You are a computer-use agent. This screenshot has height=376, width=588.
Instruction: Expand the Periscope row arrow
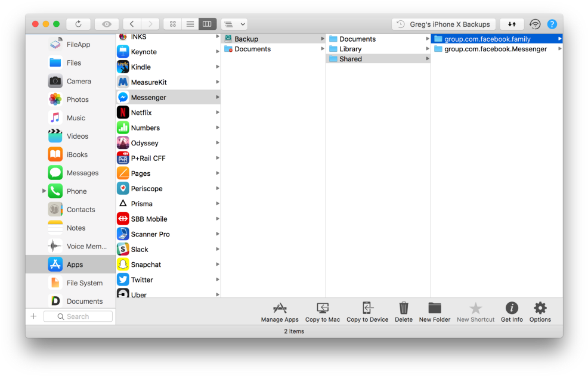click(218, 188)
